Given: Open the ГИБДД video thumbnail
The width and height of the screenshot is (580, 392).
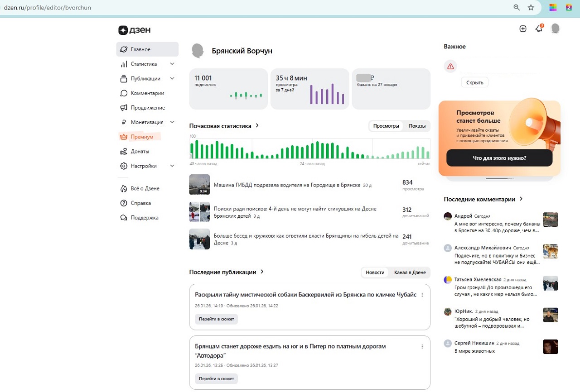Looking at the screenshot, I should pos(199,185).
